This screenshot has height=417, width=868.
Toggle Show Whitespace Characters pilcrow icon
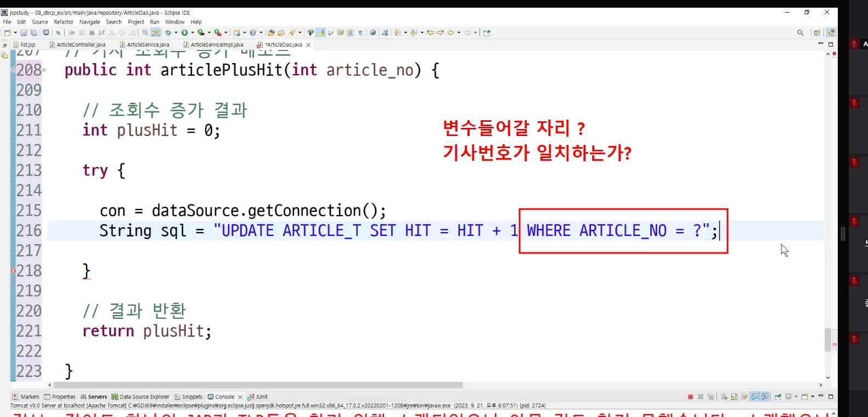pos(360,33)
